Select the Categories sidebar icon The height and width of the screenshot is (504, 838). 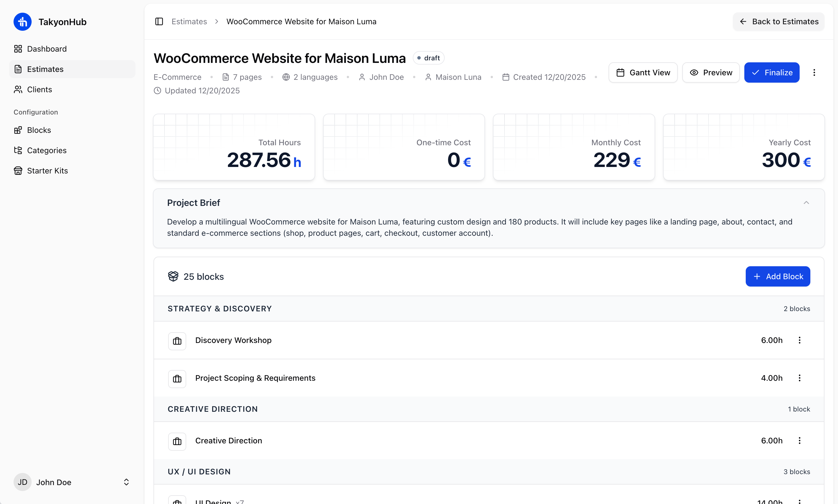(x=18, y=150)
